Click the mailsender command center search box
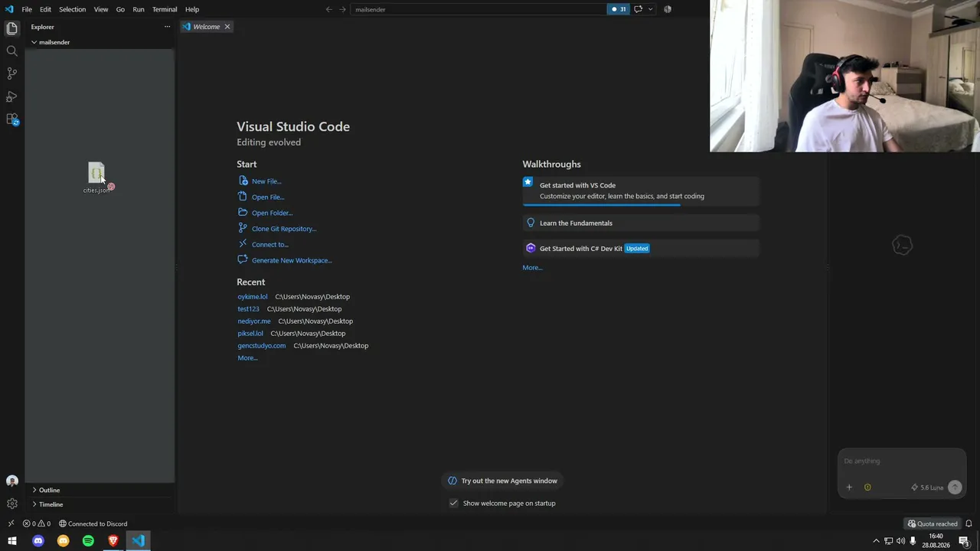The image size is (980, 551). 479,9
